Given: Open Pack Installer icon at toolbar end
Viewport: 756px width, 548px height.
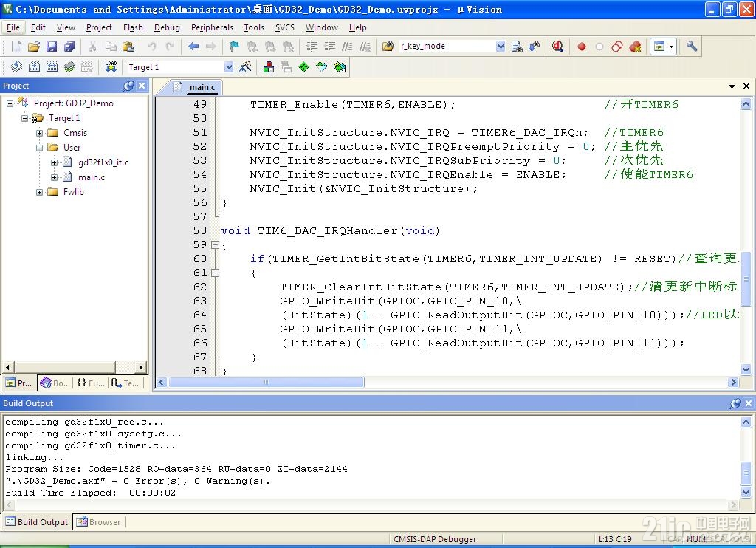Looking at the screenshot, I should click(x=340, y=67).
